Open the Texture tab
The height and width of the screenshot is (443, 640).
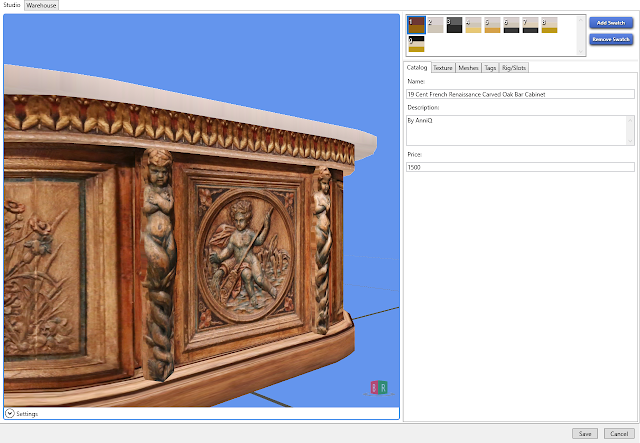pyautogui.click(x=443, y=68)
